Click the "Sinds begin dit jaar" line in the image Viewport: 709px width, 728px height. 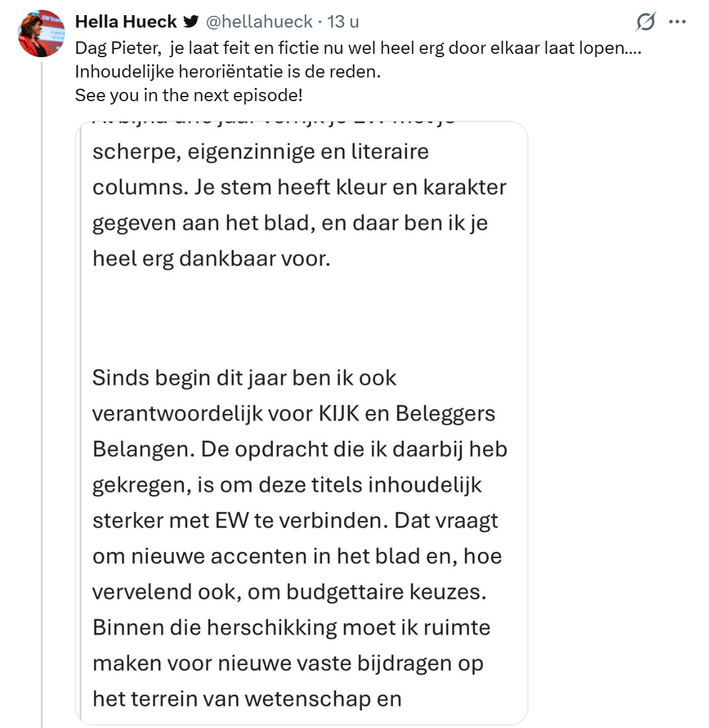click(244, 378)
